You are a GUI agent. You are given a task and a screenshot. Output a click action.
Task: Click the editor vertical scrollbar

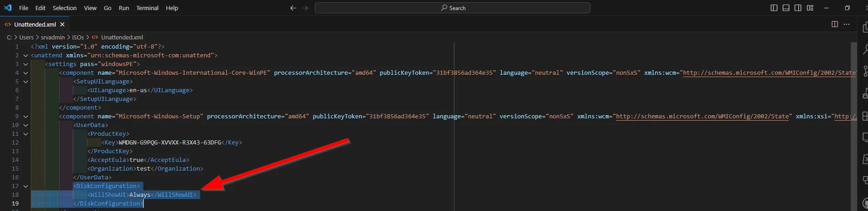click(x=853, y=127)
